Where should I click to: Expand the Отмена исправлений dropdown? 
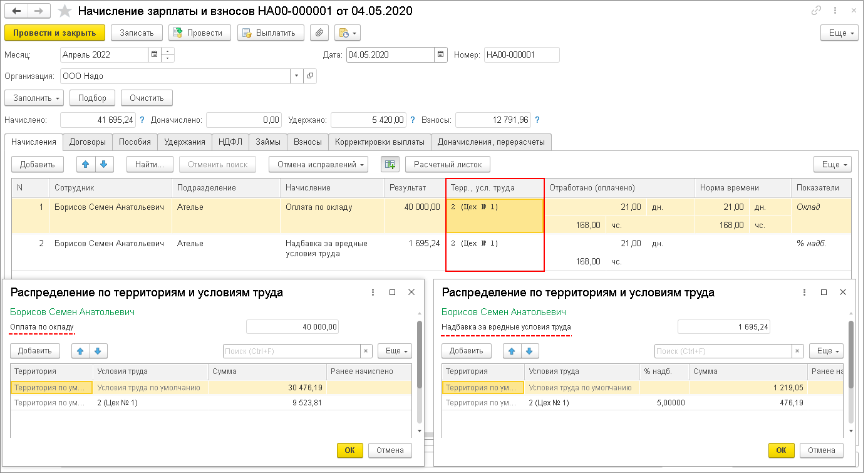pos(318,164)
